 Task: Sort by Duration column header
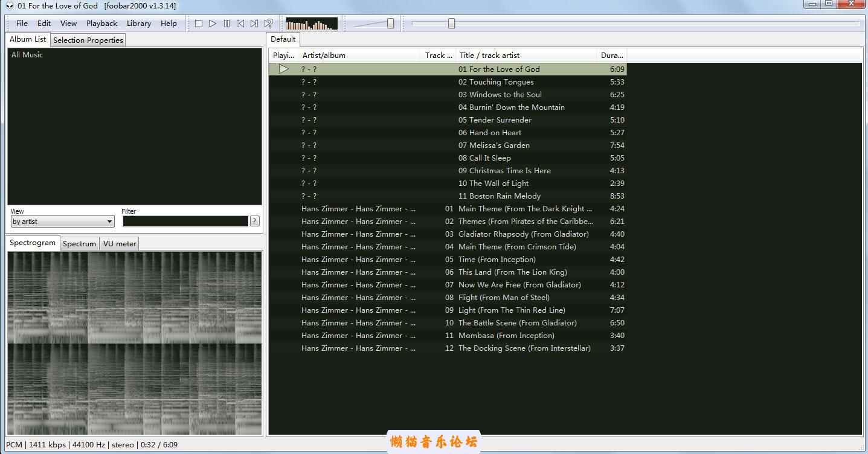[612, 56]
